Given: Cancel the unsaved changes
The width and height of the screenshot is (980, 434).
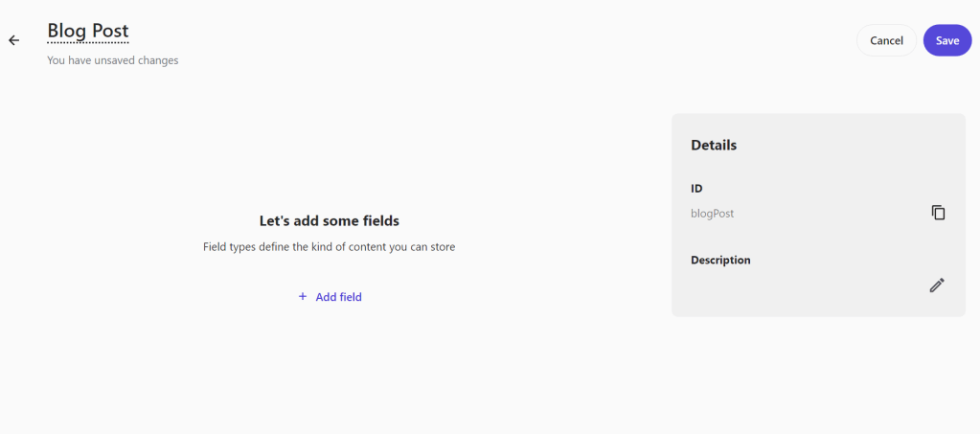Looking at the screenshot, I should coord(886,40).
